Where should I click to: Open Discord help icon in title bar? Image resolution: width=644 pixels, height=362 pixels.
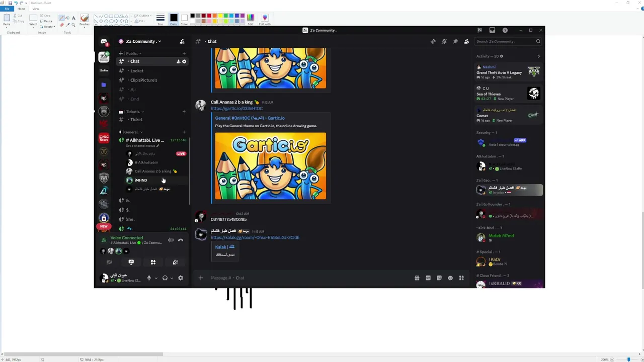tap(505, 30)
